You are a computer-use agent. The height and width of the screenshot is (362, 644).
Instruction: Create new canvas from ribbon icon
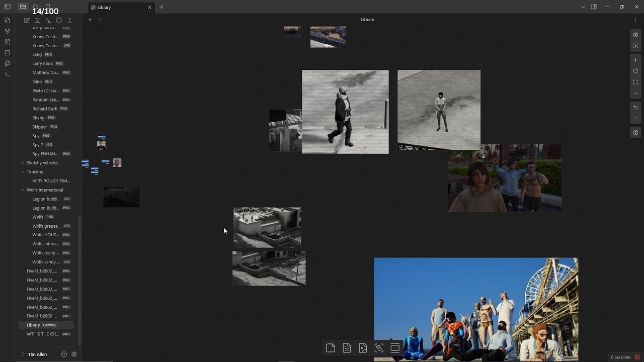7,42
